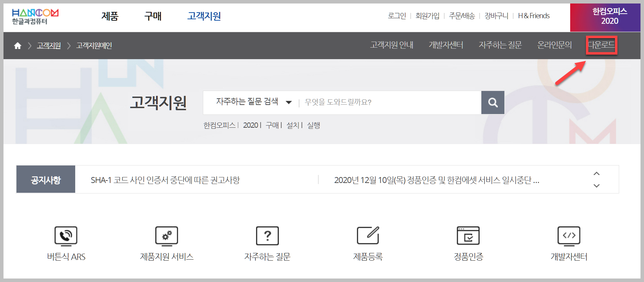Click the 한컴오피스 keyword tag
Image resolution: width=644 pixels, height=282 pixels.
tap(220, 125)
